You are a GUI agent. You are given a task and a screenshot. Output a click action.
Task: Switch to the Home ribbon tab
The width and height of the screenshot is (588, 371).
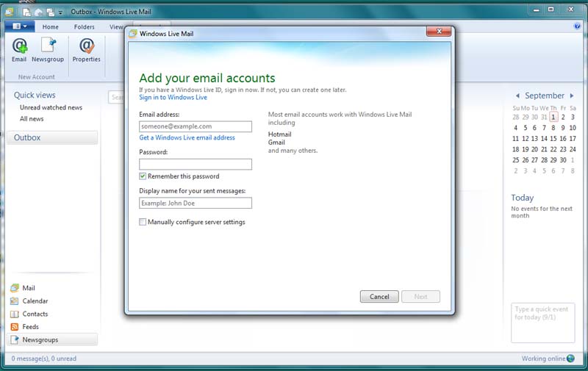[50, 27]
